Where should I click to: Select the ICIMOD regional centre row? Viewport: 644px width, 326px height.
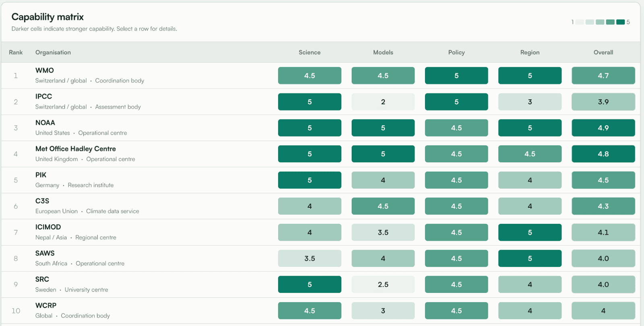click(320, 232)
